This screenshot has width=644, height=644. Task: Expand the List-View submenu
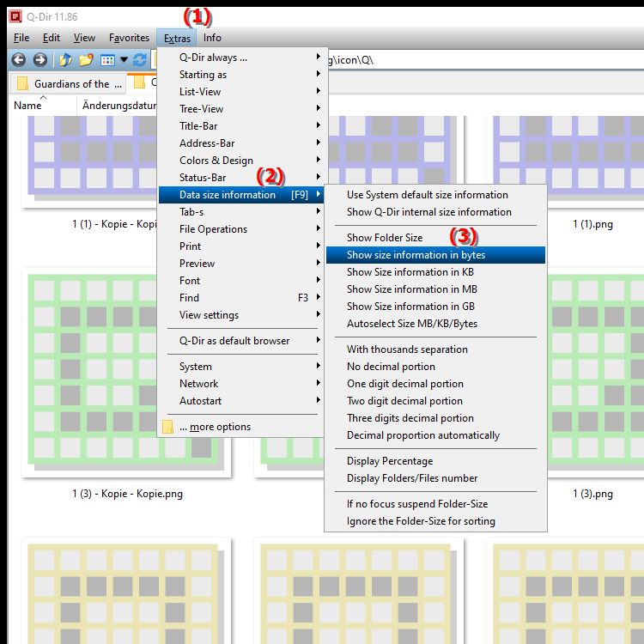tap(242, 92)
